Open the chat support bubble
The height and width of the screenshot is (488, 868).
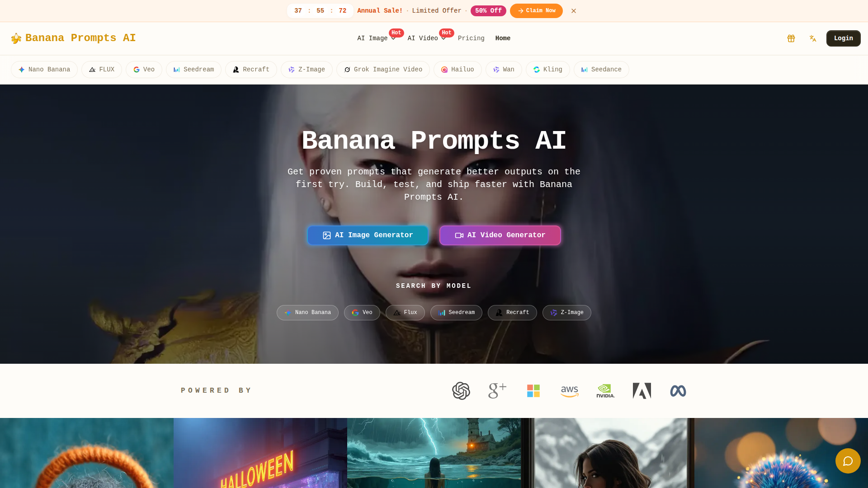pos(848,461)
